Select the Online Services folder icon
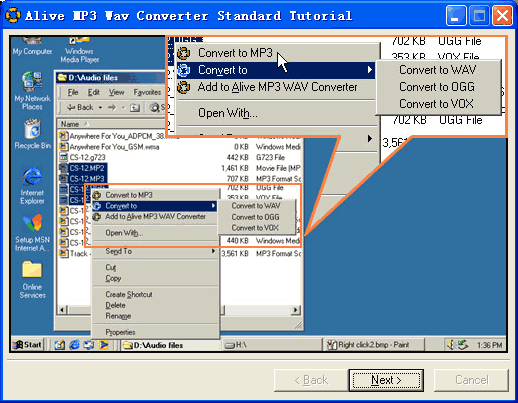Screen dimensions: 518x403 32,279
